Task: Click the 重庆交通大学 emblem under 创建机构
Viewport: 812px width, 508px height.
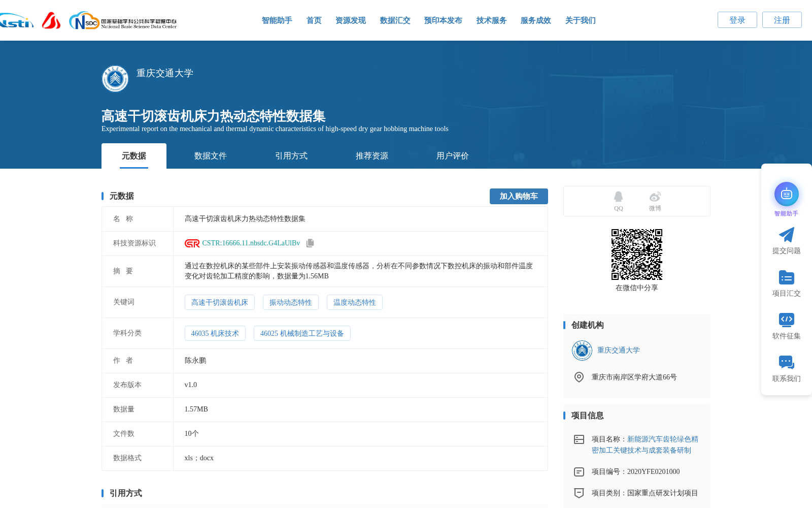Action: click(x=582, y=351)
